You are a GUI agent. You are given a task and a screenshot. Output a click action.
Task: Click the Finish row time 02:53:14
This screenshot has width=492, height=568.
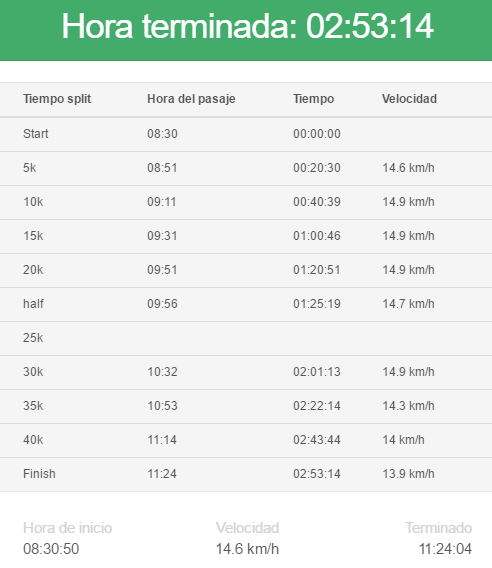click(317, 474)
